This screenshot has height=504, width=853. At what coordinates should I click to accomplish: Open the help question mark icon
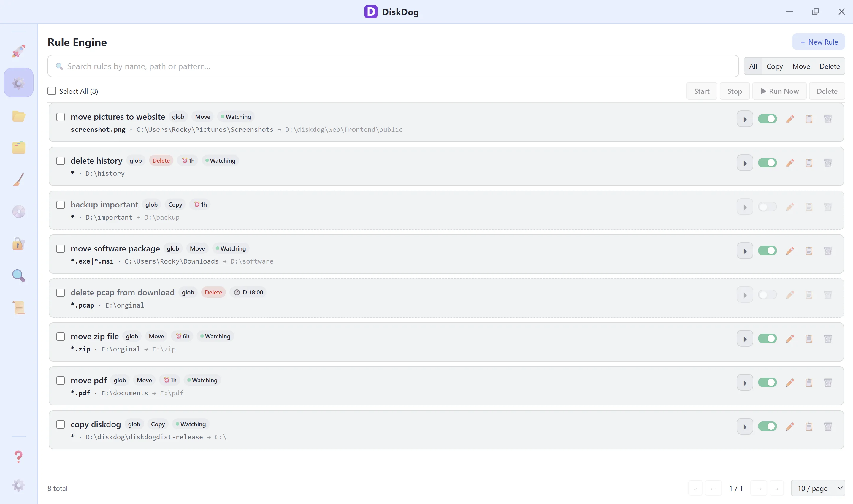coord(19,457)
